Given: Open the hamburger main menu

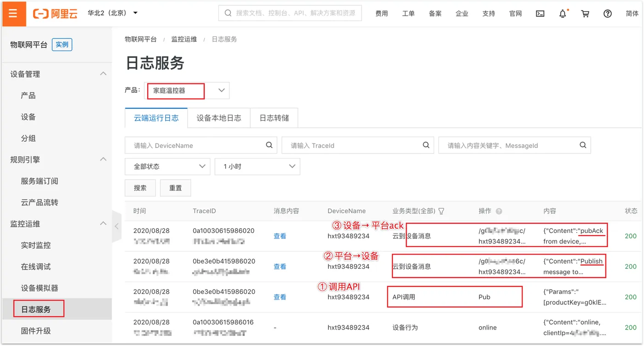Looking at the screenshot, I should tap(13, 13).
